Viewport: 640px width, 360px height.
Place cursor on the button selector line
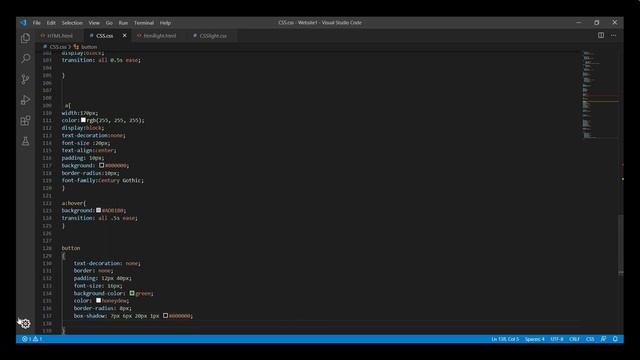[71, 248]
